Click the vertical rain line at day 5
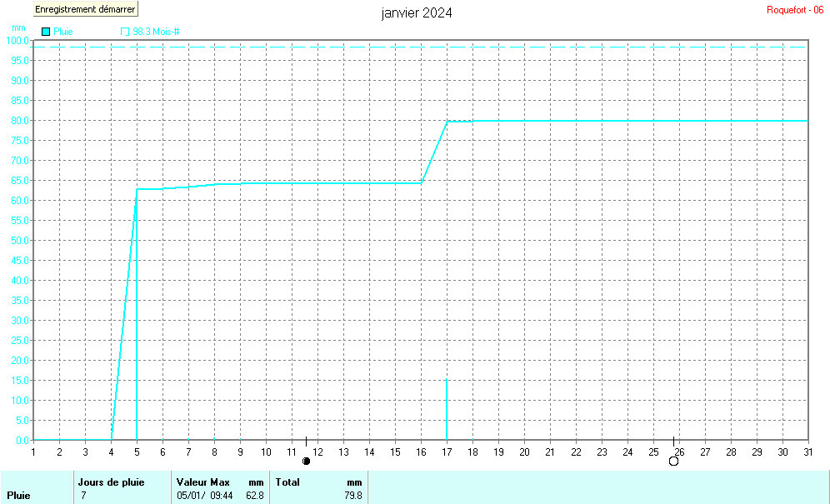The width and height of the screenshot is (830, 504). pos(137,314)
